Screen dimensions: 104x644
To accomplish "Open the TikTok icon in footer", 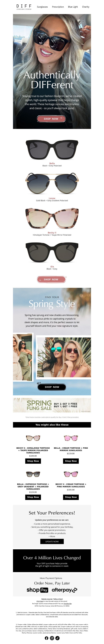I will (x=57, y=638).
